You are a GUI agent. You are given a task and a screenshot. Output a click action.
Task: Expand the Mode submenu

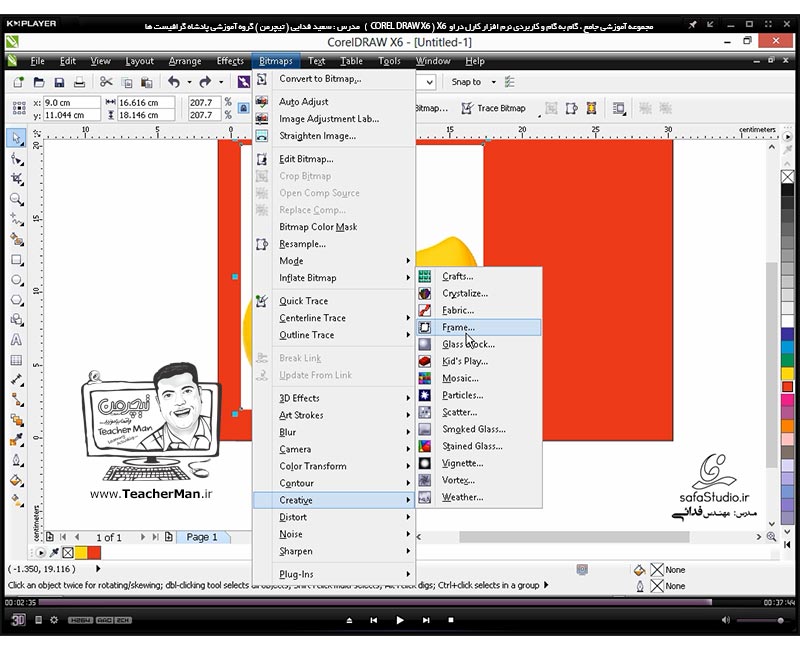(x=344, y=261)
